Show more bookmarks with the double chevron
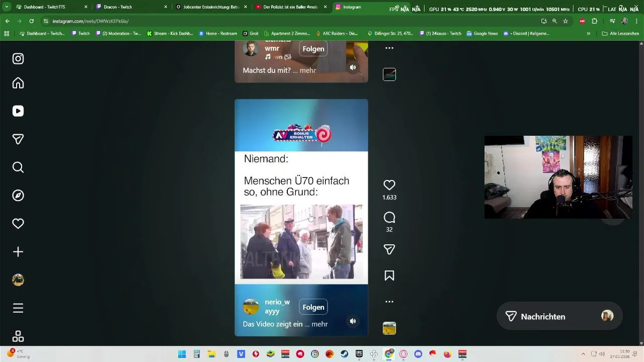644x362 pixels. point(588,34)
